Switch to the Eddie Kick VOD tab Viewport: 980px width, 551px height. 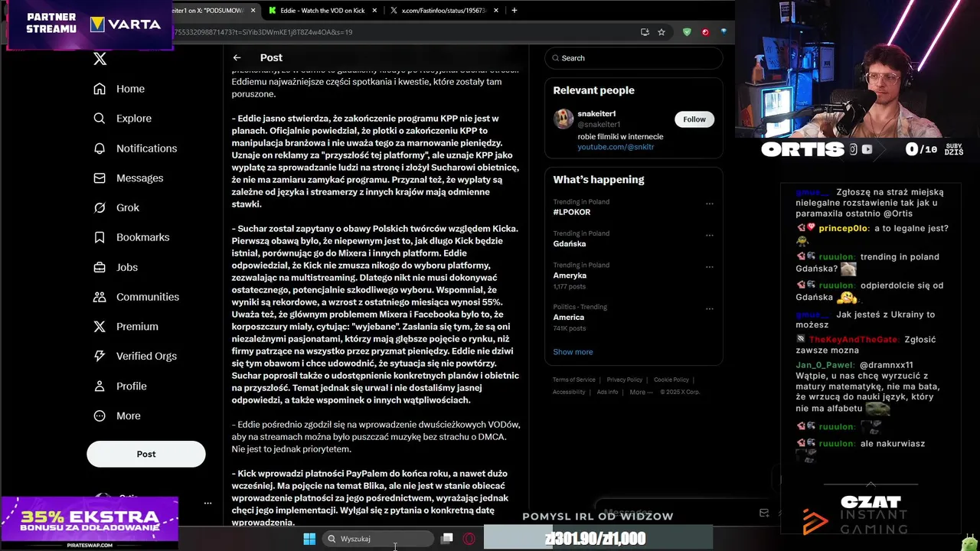(322, 11)
